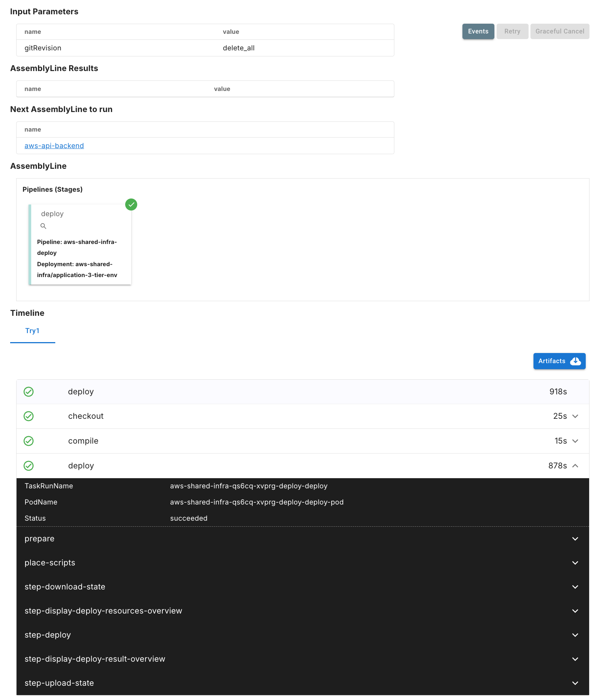Collapse the deploy task with 878s
Screen dimensions: 594x700
point(575,466)
